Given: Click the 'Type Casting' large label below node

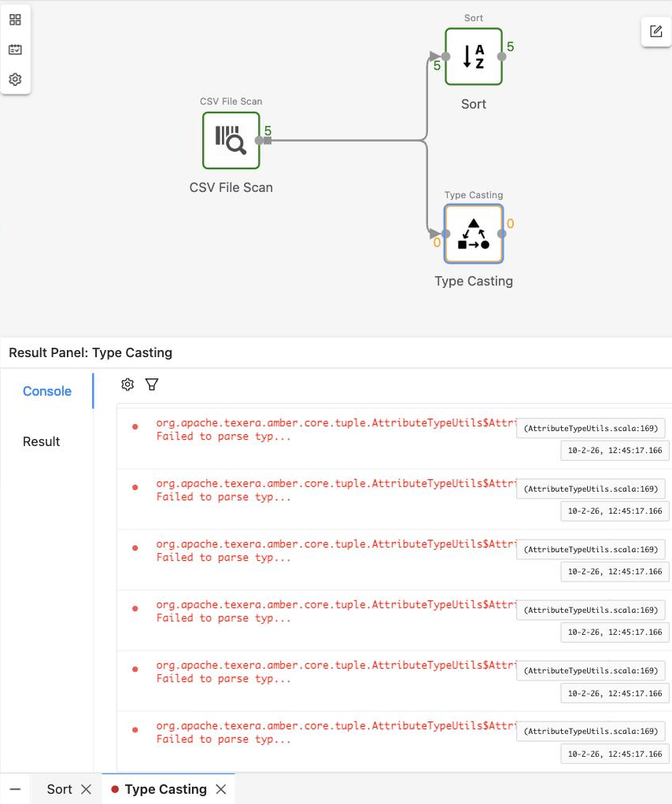Looking at the screenshot, I should pyautogui.click(x=474, y=281).
